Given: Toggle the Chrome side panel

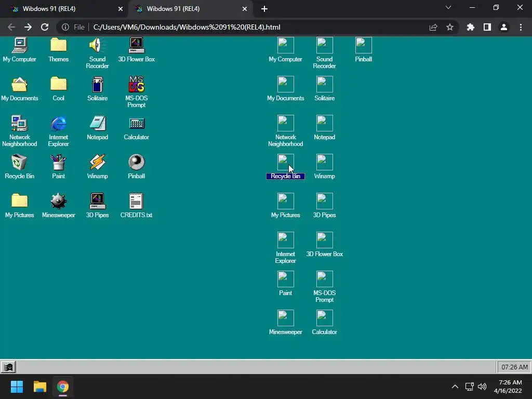Looking at the screenshot, I should point(487,27).
